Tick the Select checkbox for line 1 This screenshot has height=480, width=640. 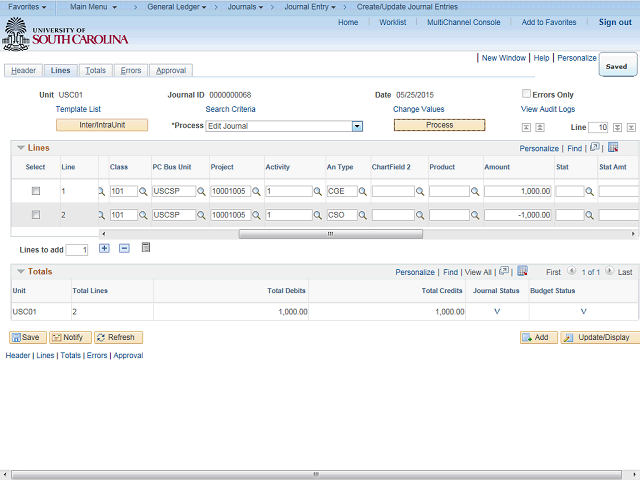(x=36, y=191)
